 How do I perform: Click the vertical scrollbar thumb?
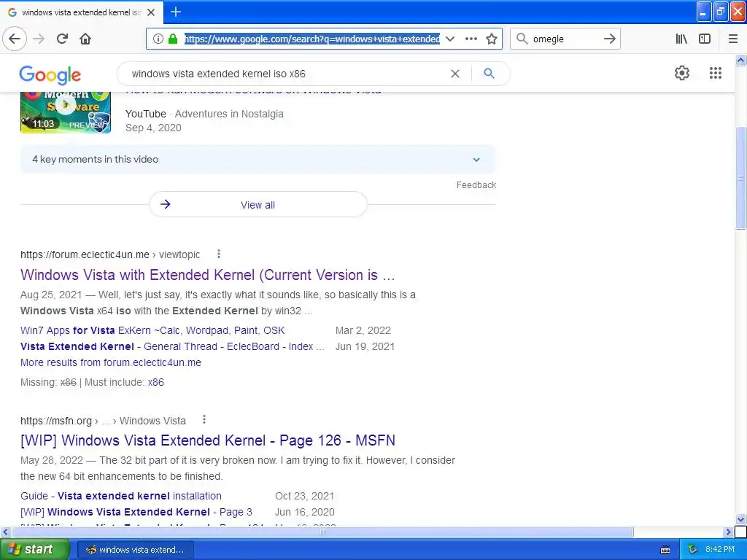coord(741,178)
